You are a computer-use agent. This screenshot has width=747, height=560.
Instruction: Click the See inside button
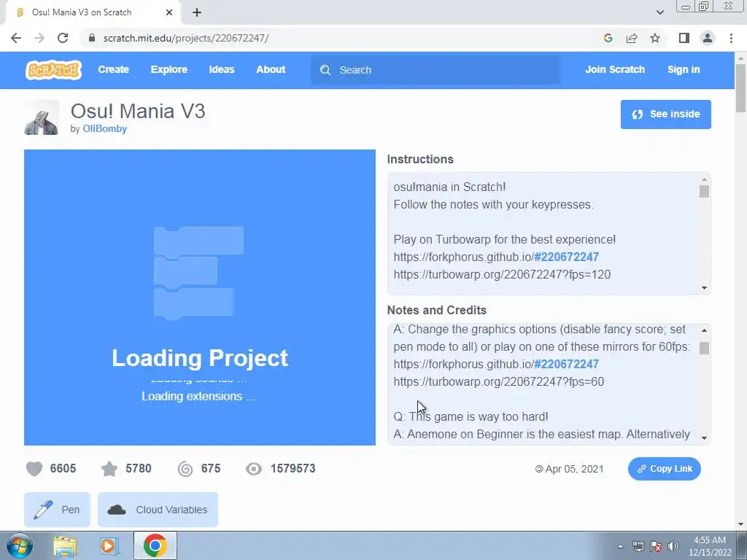665,114
